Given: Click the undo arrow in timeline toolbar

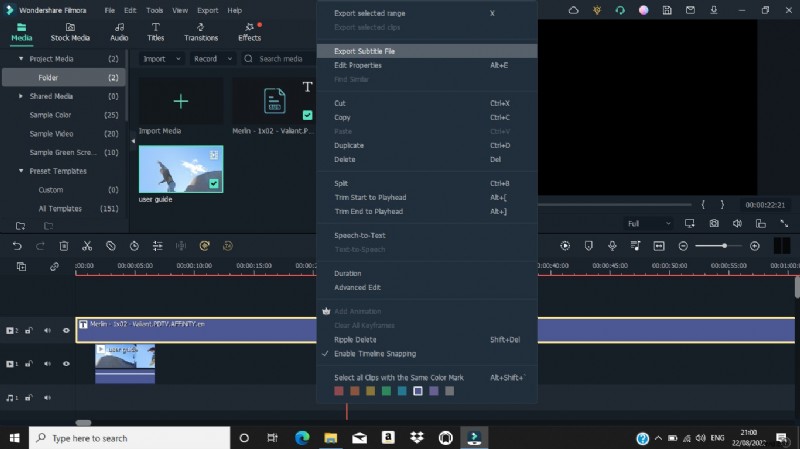Looking at the screenshot, I should tap(17, 246).
